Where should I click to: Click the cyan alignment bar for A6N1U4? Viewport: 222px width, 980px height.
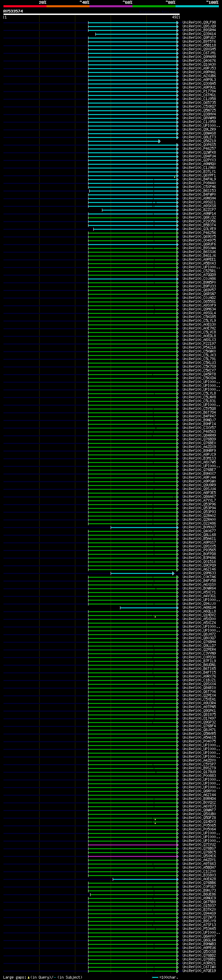(x=149, y=608)
